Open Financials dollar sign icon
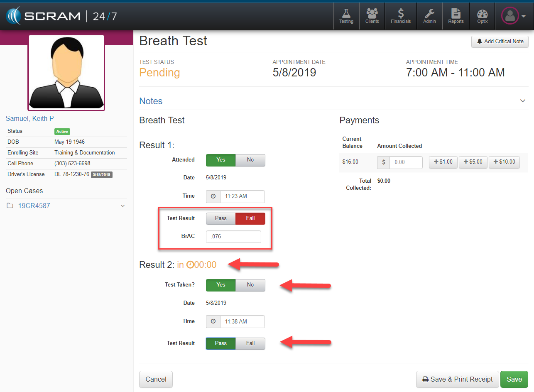534x392 pixels. coord(401,16)
